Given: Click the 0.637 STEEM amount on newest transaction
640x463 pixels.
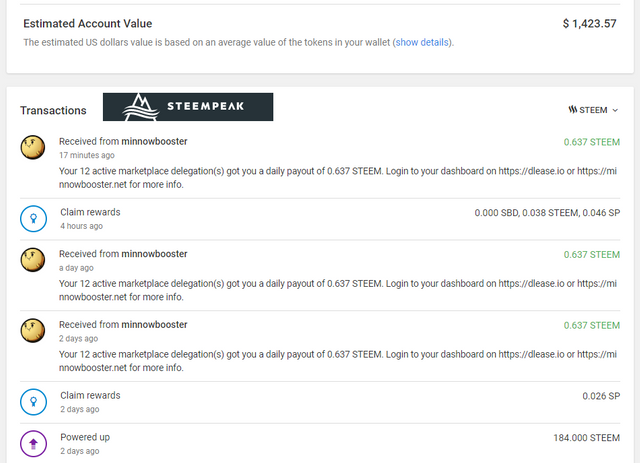Looking at the screenshot, I should [x=591, y=142].
